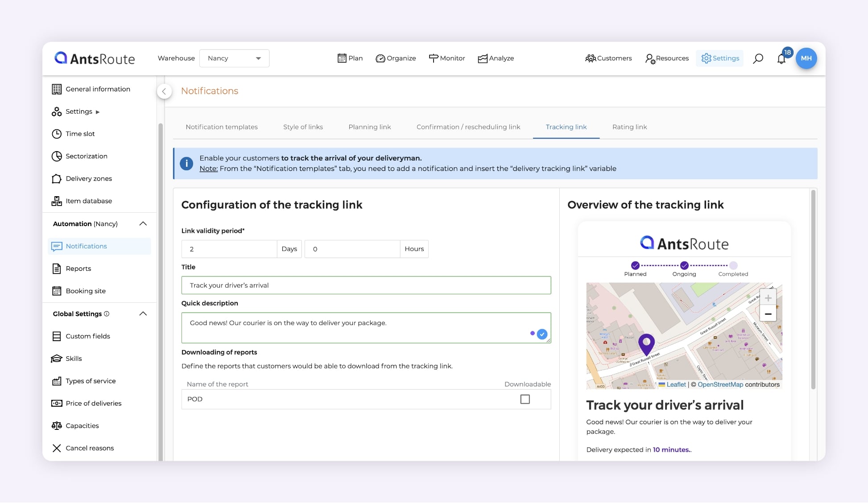Open the Analyze section
This screenshot has height=503, width=868.
(496, 58)
